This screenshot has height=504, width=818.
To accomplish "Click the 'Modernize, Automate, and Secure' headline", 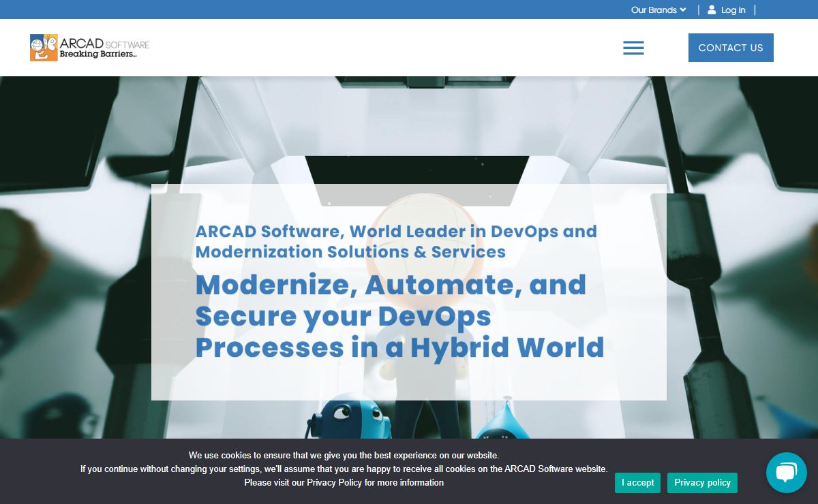I will pos(399,316).
